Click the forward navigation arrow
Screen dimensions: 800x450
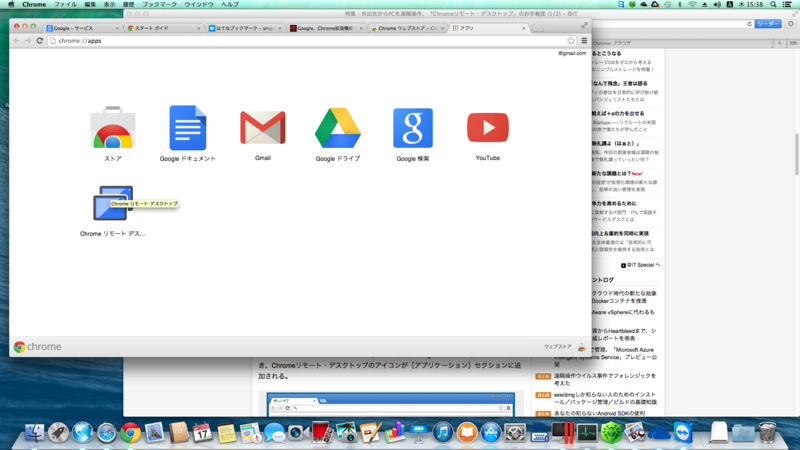pos(28,40)
